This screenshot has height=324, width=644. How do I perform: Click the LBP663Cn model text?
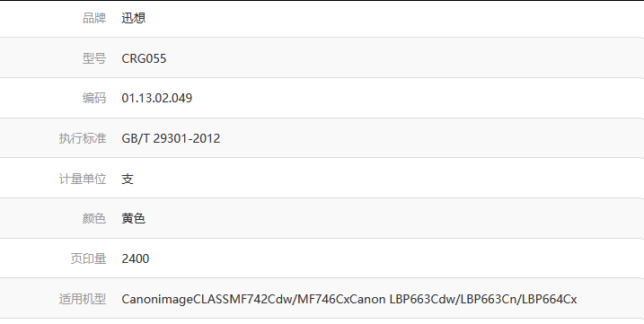click(489, 299)
